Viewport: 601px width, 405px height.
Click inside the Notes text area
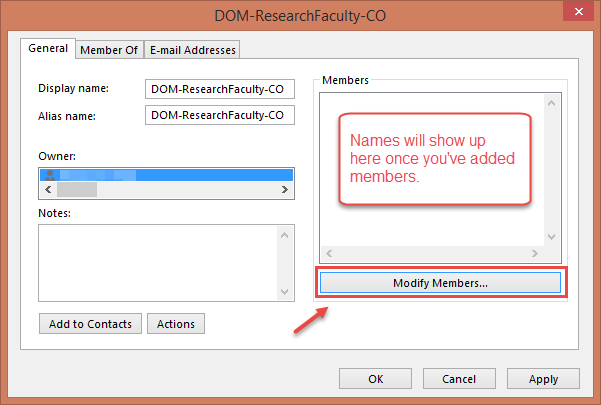click(x=157, y=262)
